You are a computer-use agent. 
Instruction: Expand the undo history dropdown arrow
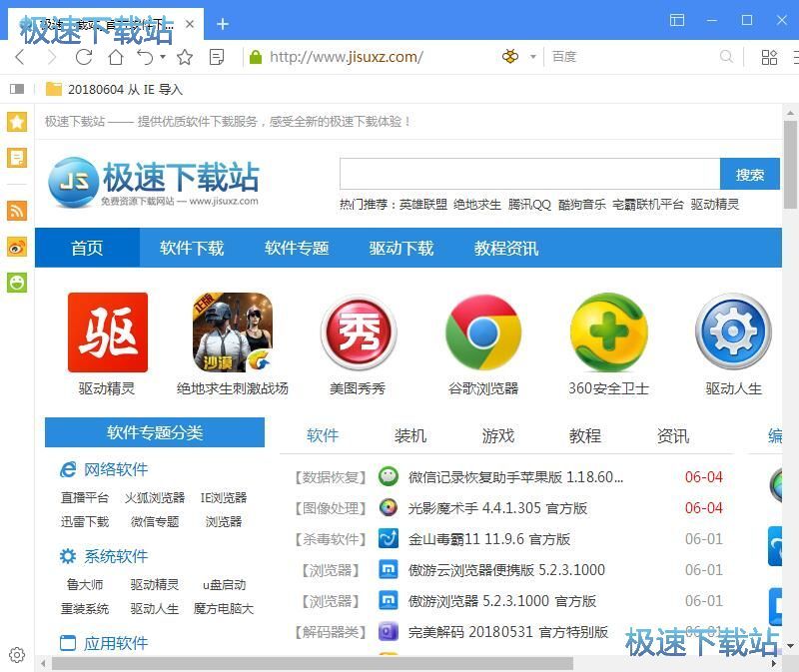tap(163, 57)
